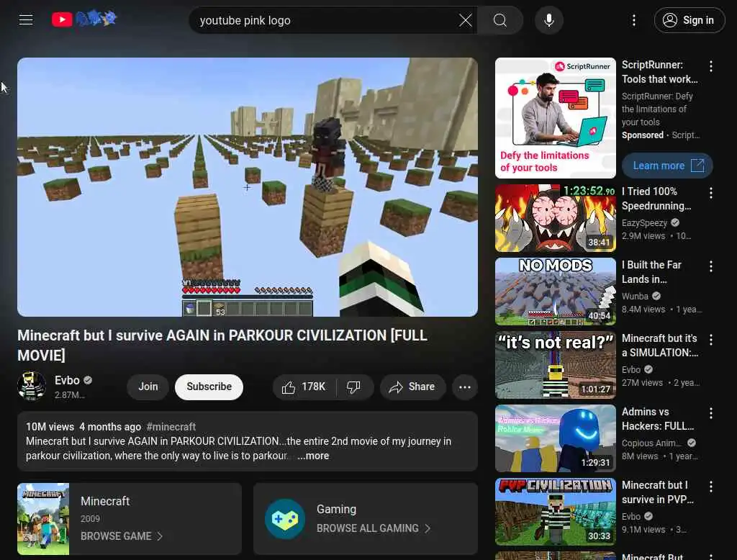Click the Sign in button
The image size is (737, 560).
point(689,20)
